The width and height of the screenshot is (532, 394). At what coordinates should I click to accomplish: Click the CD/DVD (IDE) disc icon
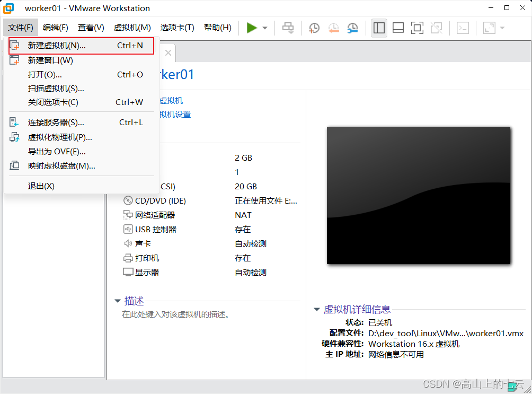(128, 201)
